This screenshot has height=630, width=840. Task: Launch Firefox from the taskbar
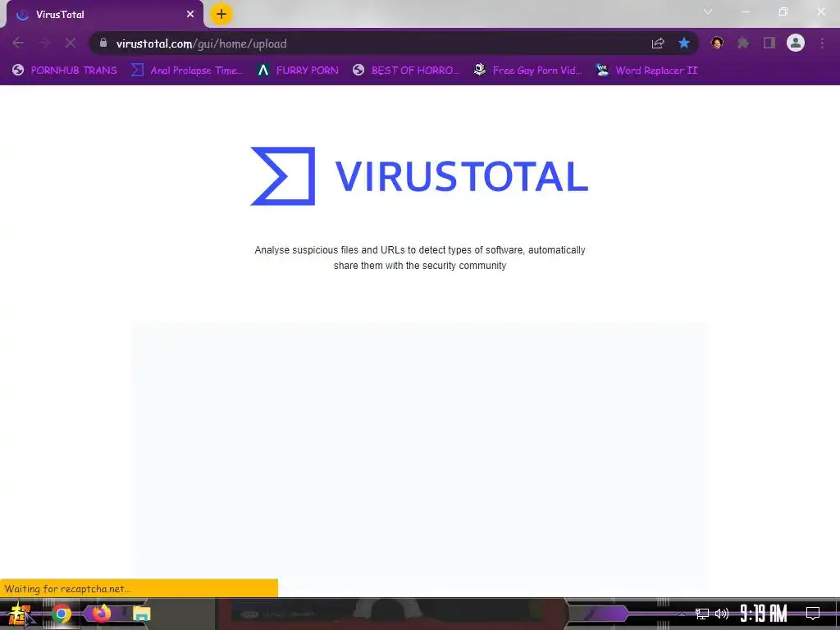point(101,613)
